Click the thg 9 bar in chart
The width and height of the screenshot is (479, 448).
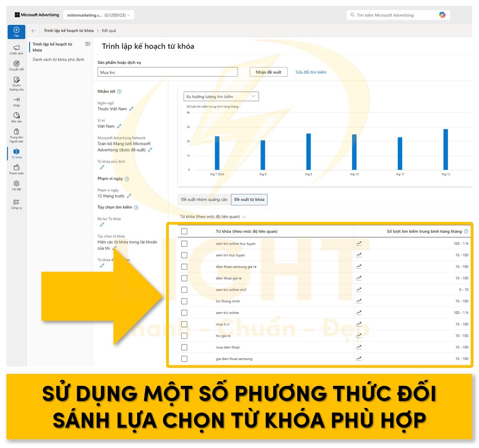309,151
